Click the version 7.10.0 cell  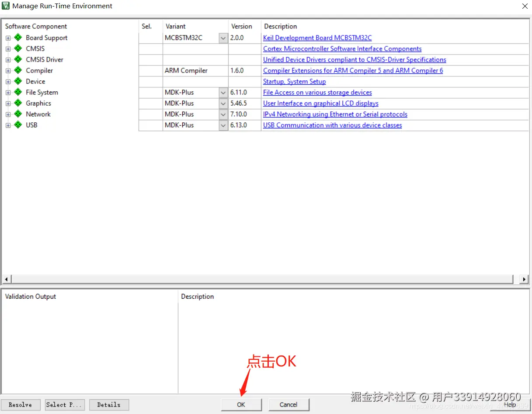(x=245, y=114)
